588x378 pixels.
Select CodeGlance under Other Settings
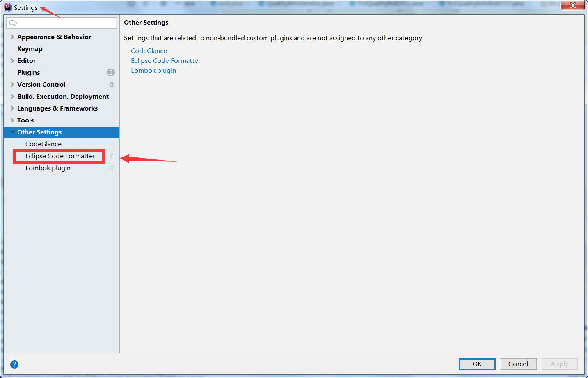[x=43, y=144]
